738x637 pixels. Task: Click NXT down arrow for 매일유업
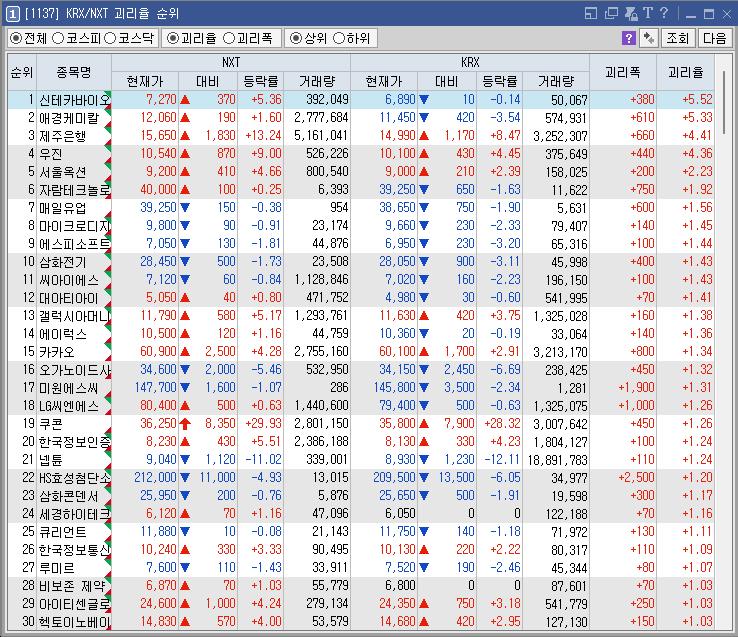pos(185,207)
